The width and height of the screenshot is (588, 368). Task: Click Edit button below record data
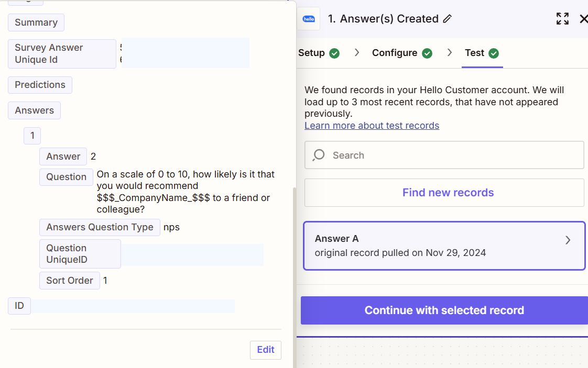265,350
